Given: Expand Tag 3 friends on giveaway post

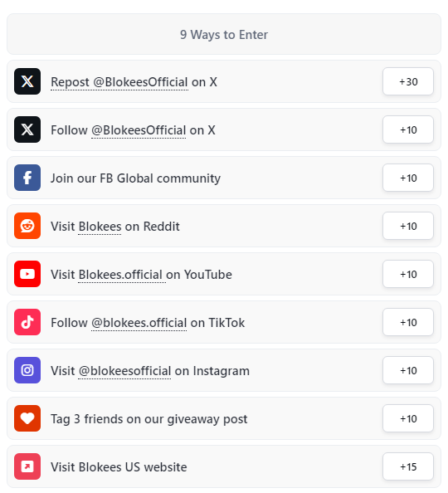Looking at the screenshot, I should tap(224, 418).
